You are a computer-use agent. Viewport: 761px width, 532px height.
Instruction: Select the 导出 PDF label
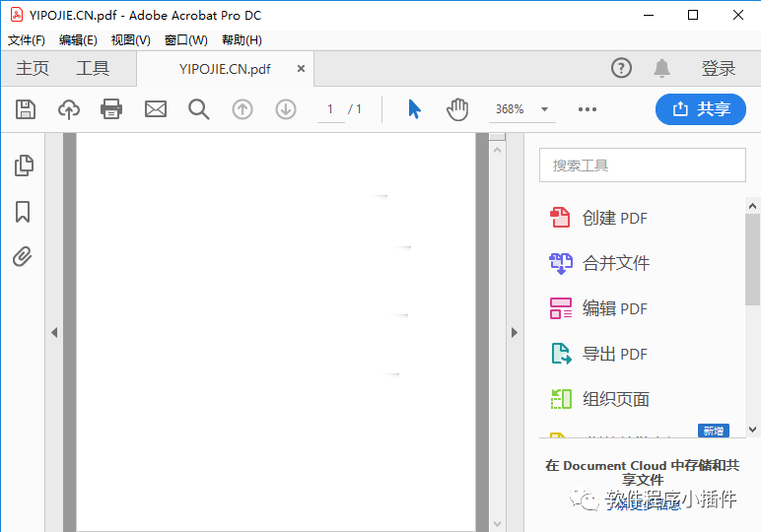[615, 354]
